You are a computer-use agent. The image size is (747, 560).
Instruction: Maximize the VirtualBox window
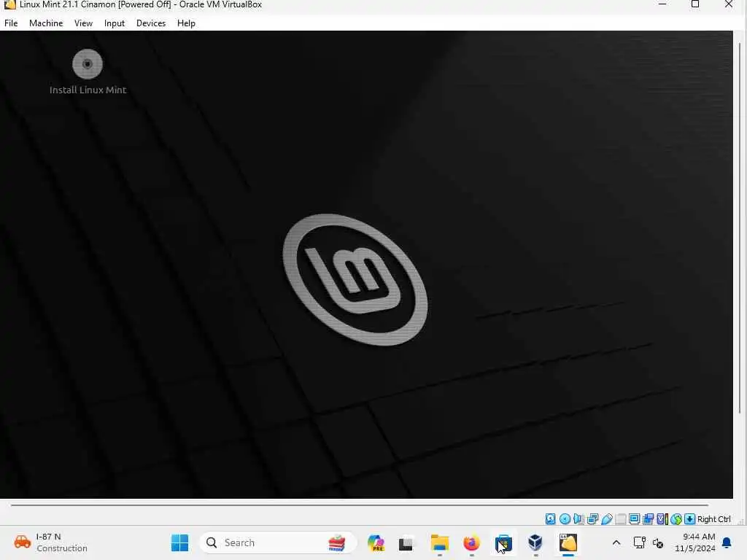point(695,4)
